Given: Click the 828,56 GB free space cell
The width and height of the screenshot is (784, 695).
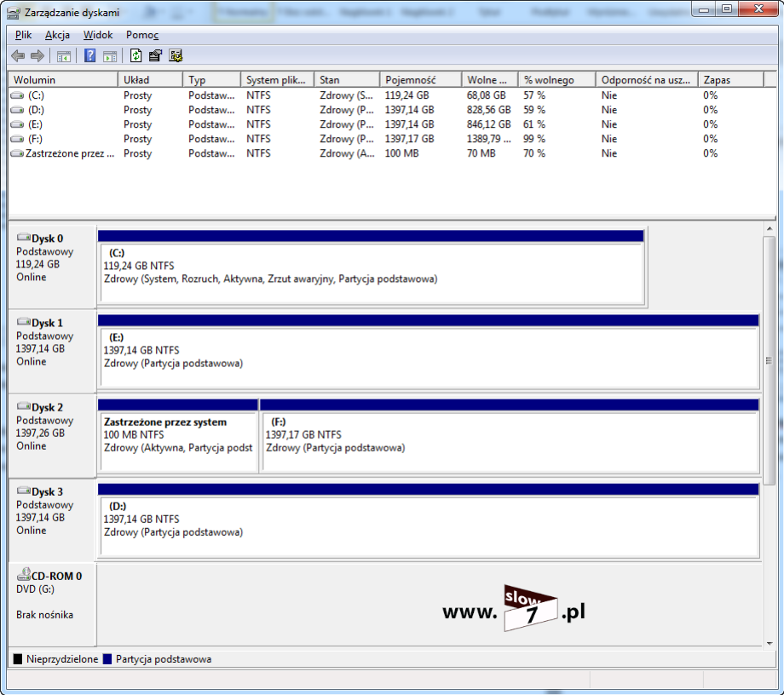Looking at the screenshot, I should pos(488,110).
